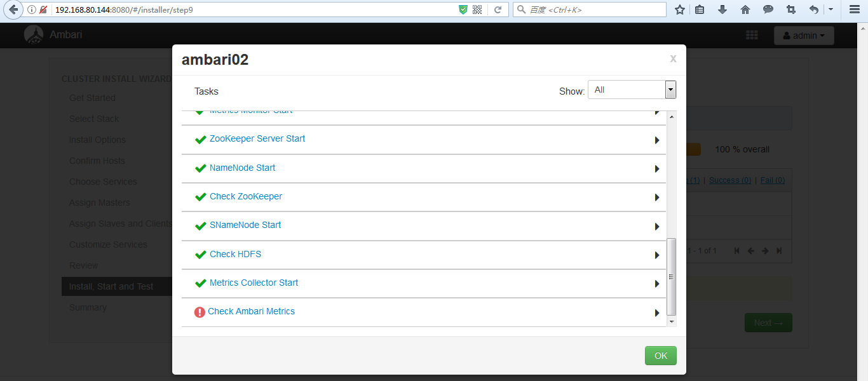Open the Check Ambari Metrics task link
This screenshot has height=381, width=868.
[x=251, y=311]
